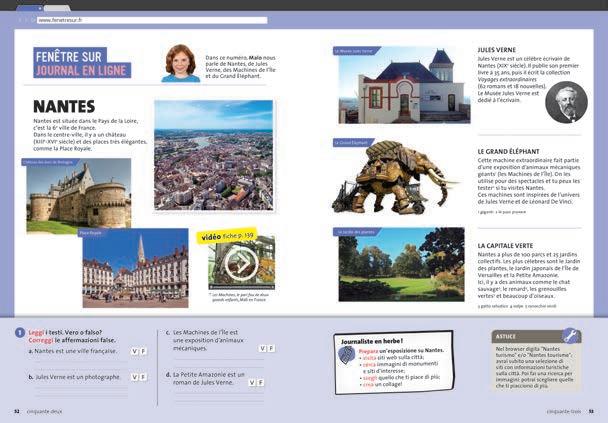Image resolution: width=608 pixels, height=423 pixels.
Task: Click the LE GRAND ÉLÉPHANT heading
Action: point(508,152)
